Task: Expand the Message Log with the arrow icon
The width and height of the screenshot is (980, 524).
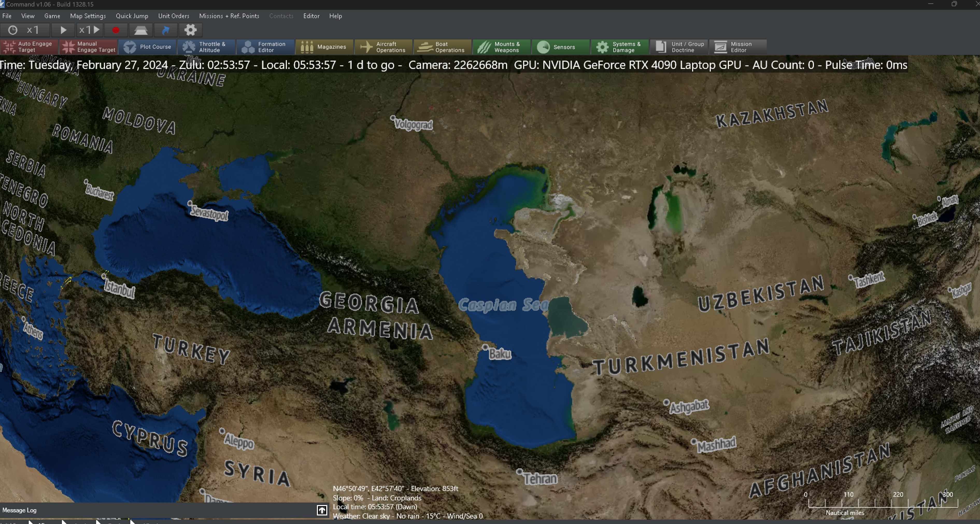Action: pos(322,510)
